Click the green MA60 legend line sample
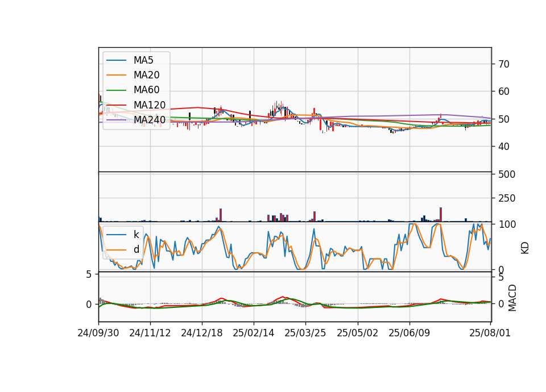The image size is (546, 392). coord(116,90)
